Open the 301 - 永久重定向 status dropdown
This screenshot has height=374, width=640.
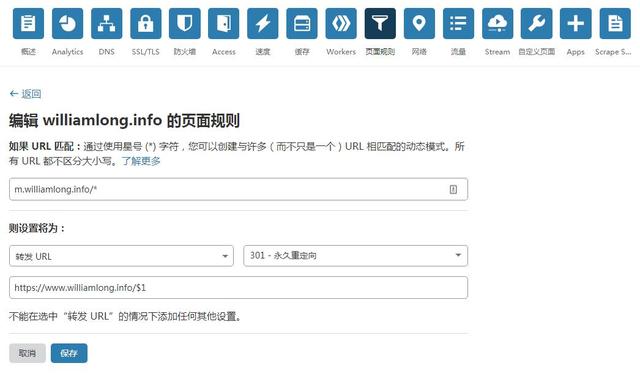point(356,256)
